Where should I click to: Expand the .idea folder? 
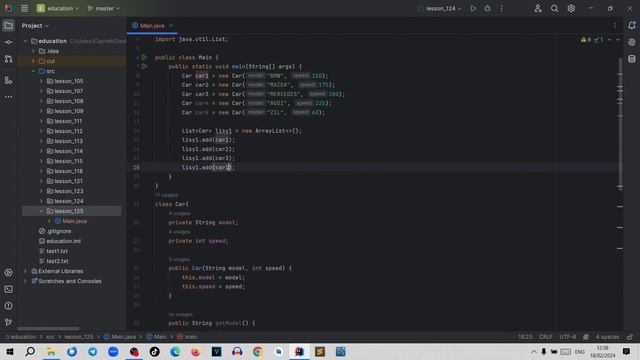[33, 51]
